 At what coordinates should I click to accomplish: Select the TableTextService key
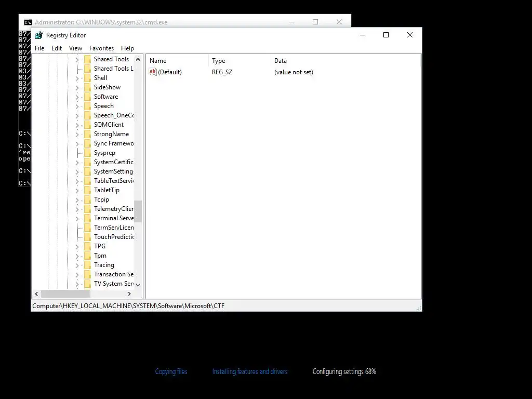click(114, 181)
